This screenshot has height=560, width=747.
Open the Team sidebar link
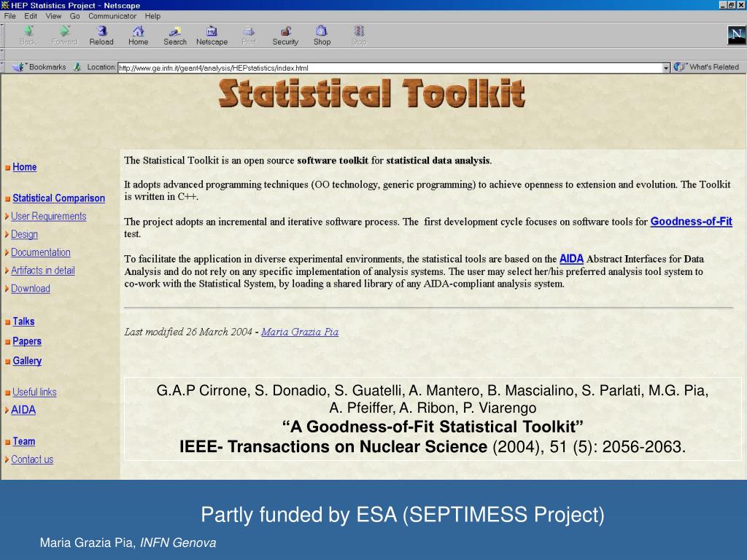[24, 441]
